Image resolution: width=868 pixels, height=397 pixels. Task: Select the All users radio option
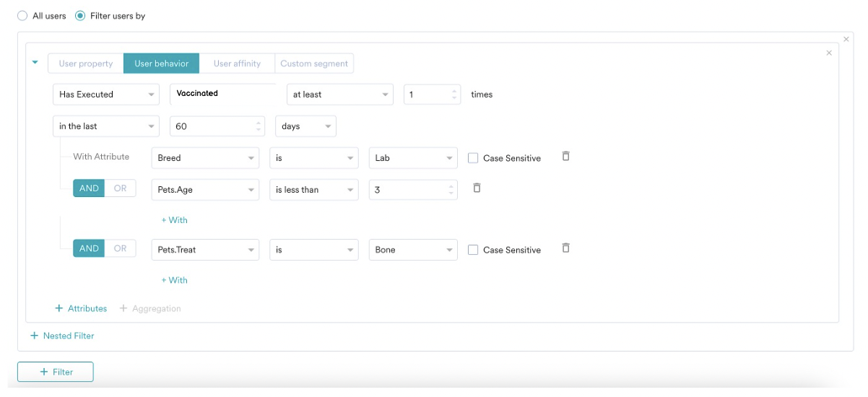pos(22,16)
